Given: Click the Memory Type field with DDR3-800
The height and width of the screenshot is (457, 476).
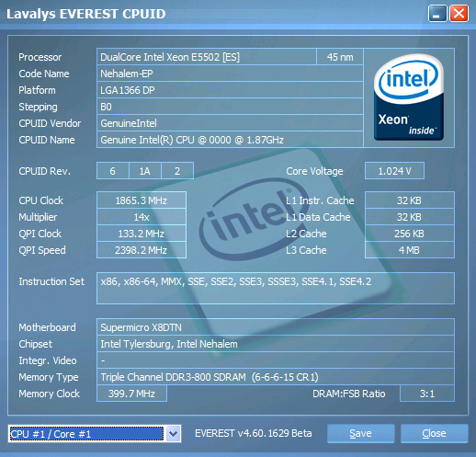Looking at the screenshot, I should [x=276, y=377].
